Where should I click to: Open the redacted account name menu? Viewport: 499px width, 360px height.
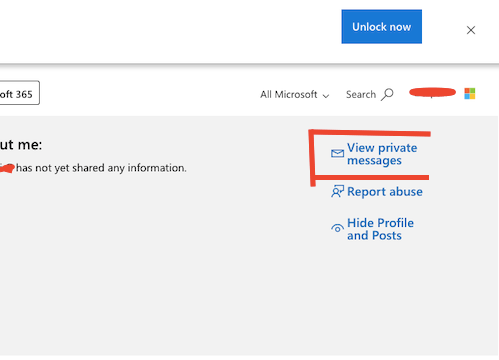click(432, 92)
